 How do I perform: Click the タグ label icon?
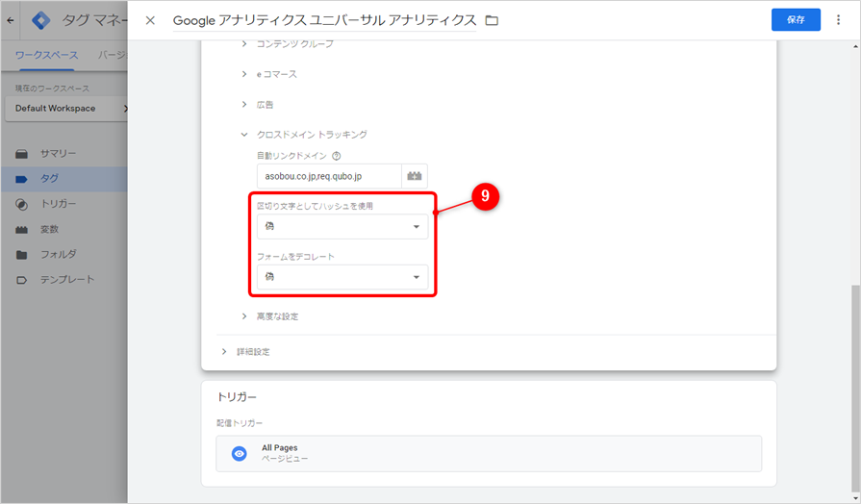[21, 179]
